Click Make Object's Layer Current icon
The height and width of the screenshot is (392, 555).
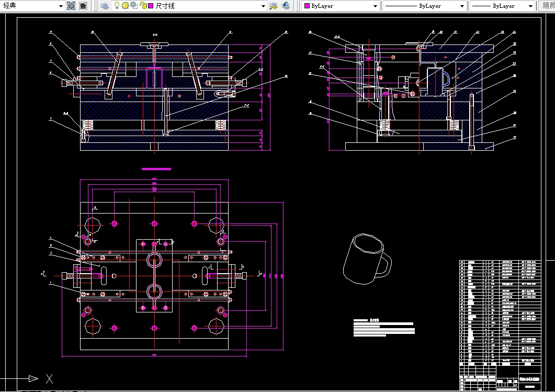(273, 6)
